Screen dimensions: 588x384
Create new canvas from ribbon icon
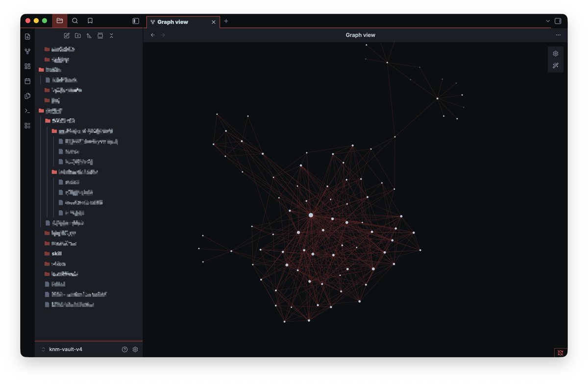[x=27, y=66]
